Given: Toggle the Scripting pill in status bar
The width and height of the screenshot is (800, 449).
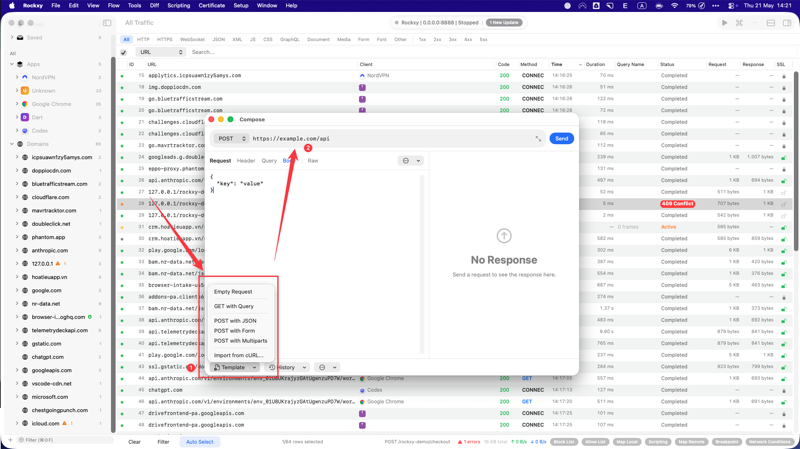Looking at the screenshot, I should coord(658,442).
